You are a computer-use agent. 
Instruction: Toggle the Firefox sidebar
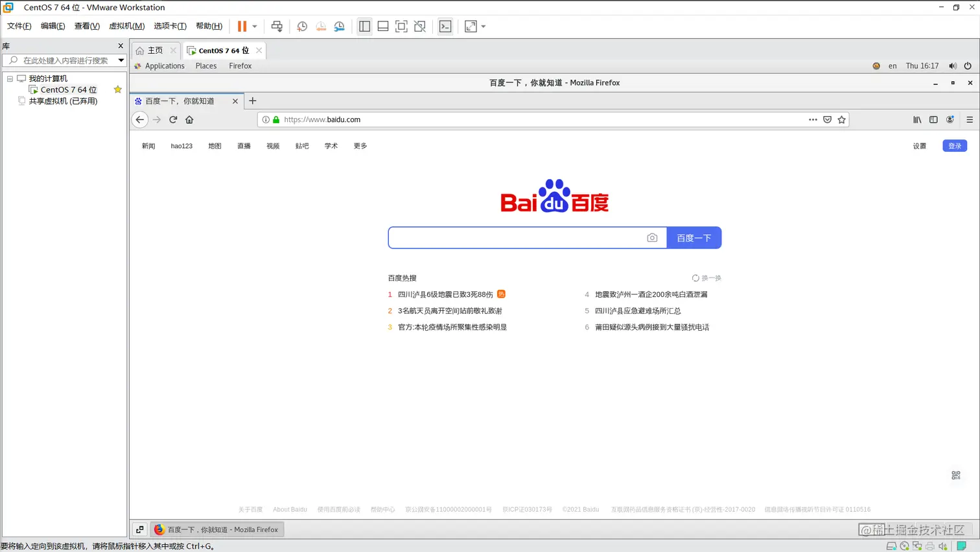[x=933, y=120]
